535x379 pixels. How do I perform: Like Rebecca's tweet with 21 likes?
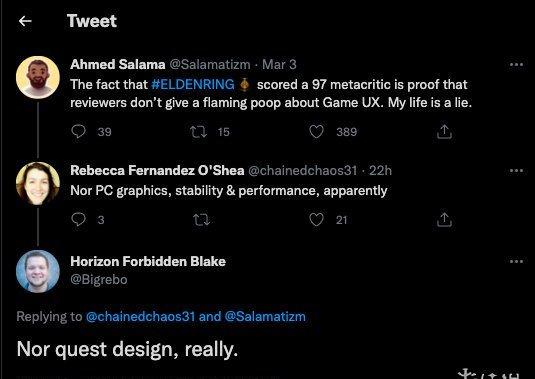(316, 220)
